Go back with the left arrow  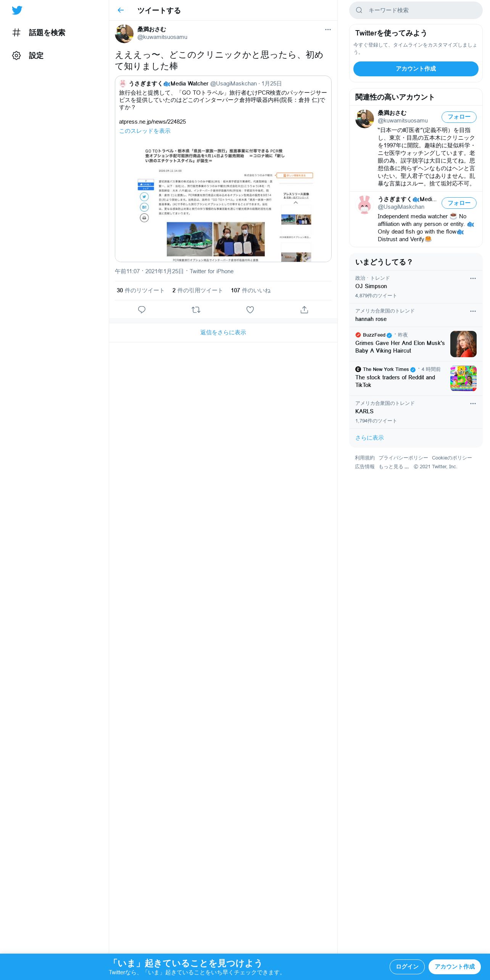[121, 10]
